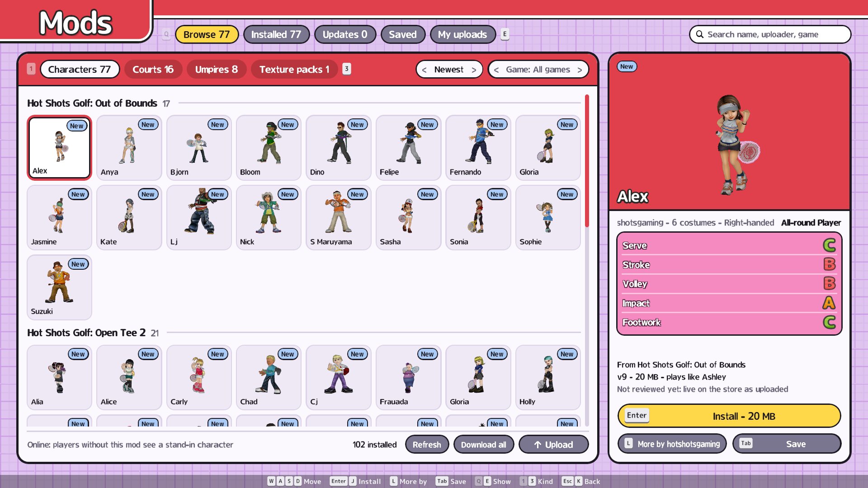868x488 pixels.
Task: Step back the Game: All games filter
Action: point(496,70)
